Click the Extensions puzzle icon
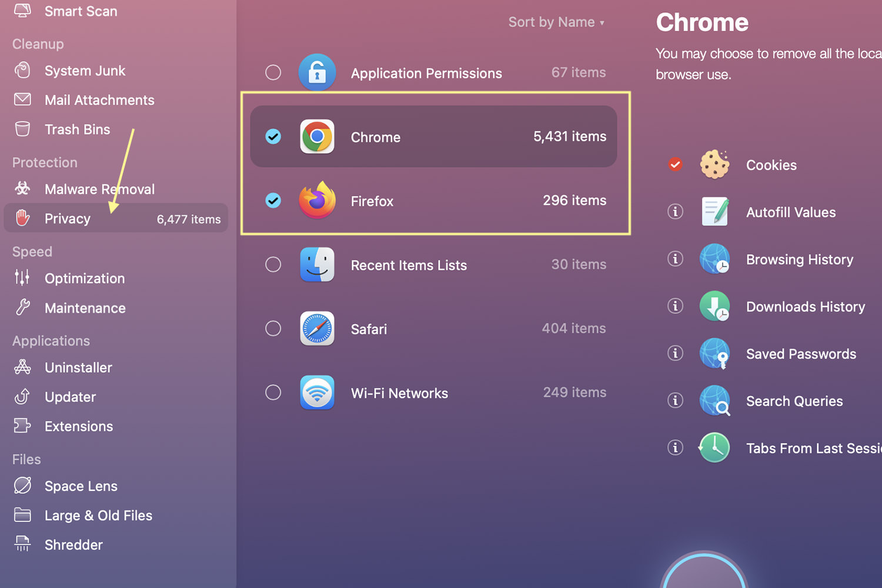Screen dimensions: 882x588 pyautogui.click(x=22, y=426)
